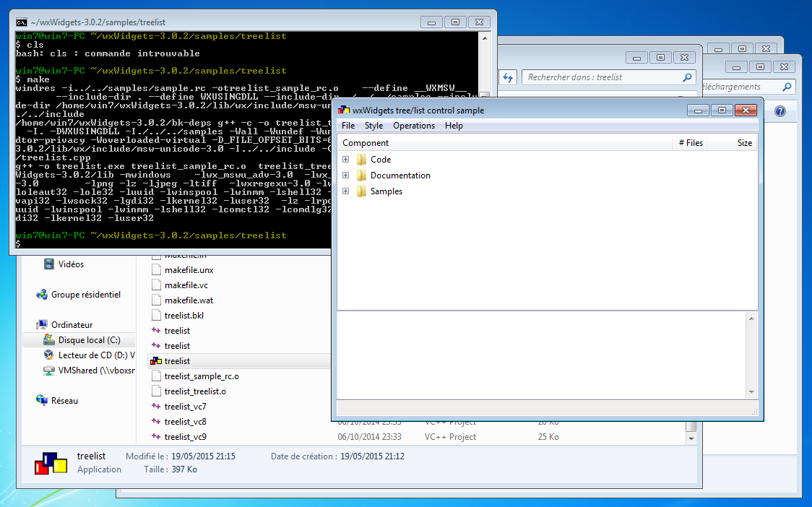Select Réseau in the Explorer sidebar
Image resolution: width=812 pixels, height=507 pixels.
[65, 401]
